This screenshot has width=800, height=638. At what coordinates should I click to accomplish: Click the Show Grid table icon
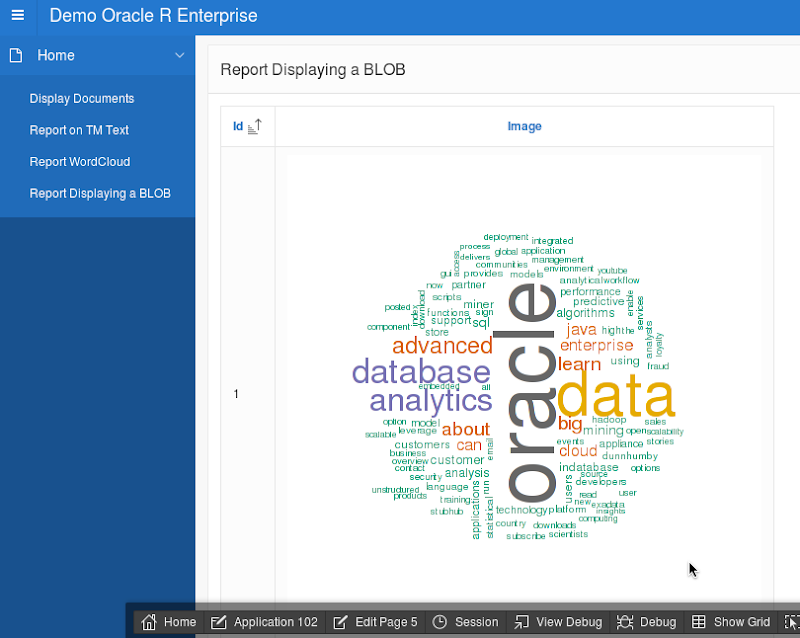point(698,622)
